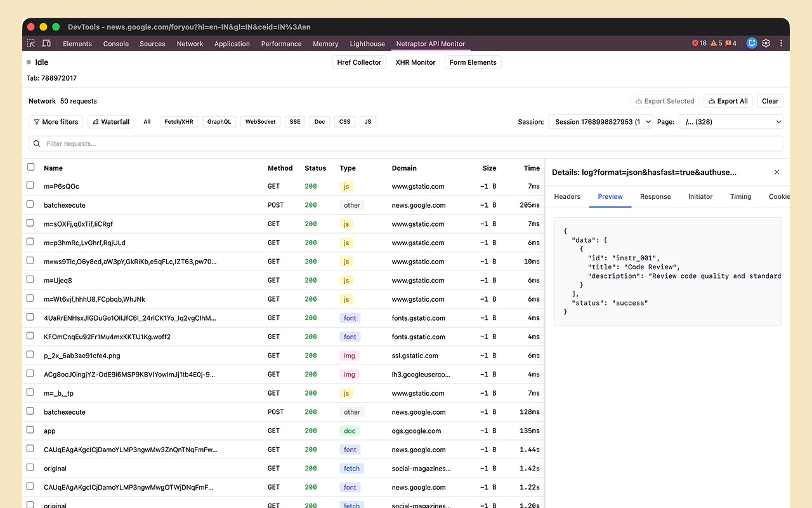
Task: Switch to the Netraptor API Monitor tab
Action: point(431,43)
